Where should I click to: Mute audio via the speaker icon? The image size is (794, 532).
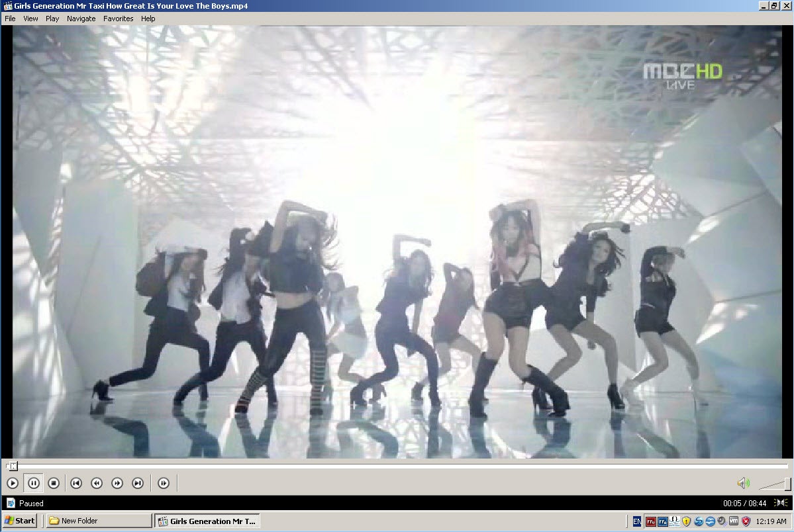point(743,483)
